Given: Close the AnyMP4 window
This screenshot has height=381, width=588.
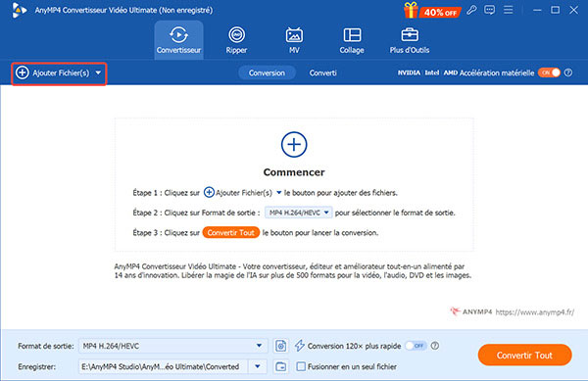Looking at the screenshot, I should coord(573,10).
